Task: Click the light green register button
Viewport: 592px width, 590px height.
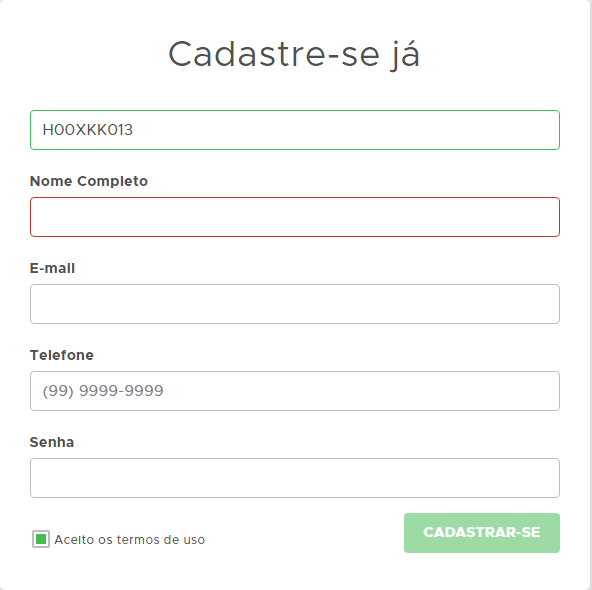Action: coord(482,533)
